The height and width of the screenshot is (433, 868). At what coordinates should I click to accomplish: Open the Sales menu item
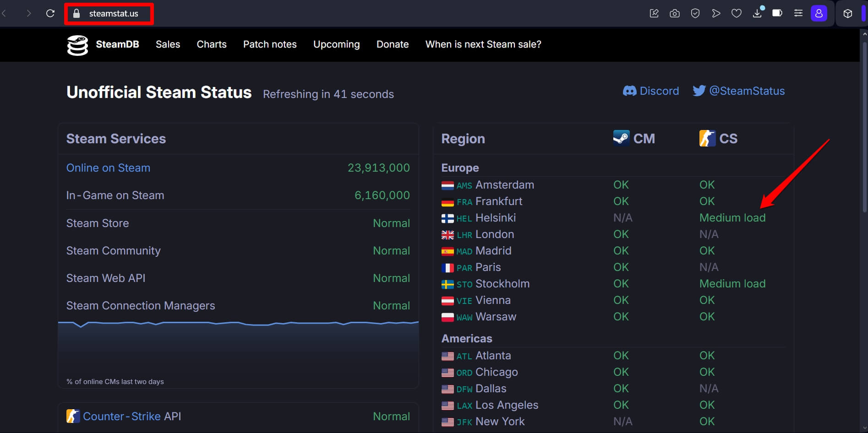point(168,44)
